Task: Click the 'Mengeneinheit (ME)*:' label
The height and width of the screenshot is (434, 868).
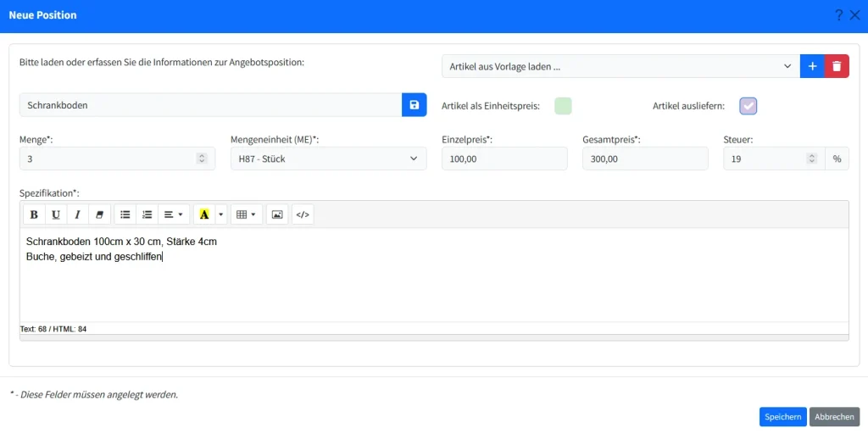Action: click(275, 140)
